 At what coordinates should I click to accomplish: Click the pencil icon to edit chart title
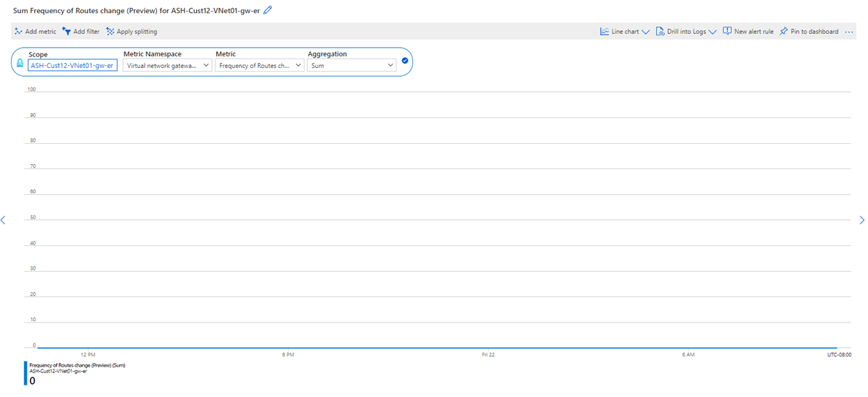click(x=268, y=10)
